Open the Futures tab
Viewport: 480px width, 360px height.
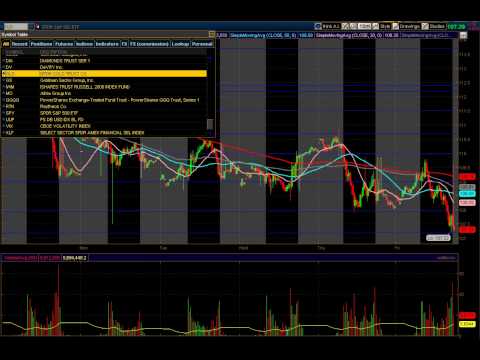64,44
